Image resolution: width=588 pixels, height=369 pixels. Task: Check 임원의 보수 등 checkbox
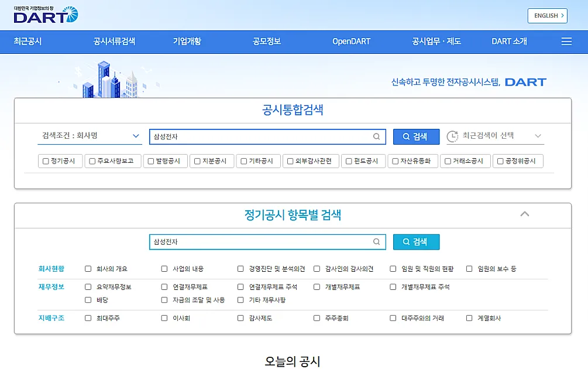pos(469,269)
